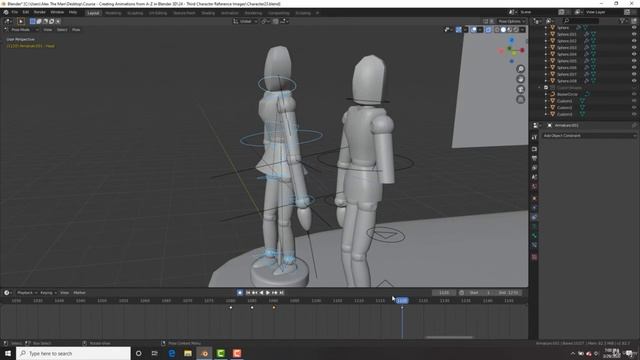Switch to the UV Editing workspace tab
640x360 pixels.
158,13
